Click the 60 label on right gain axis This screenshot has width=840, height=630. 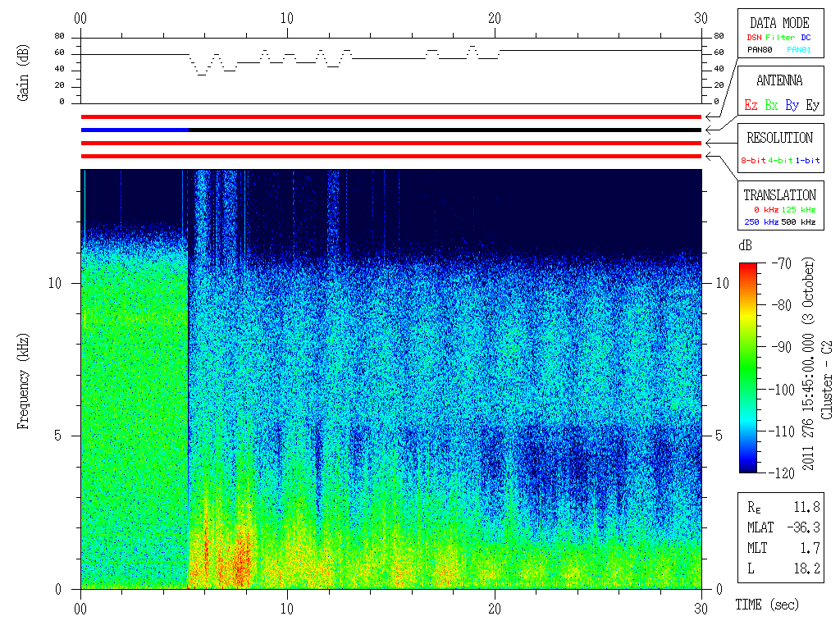[719, 52]
